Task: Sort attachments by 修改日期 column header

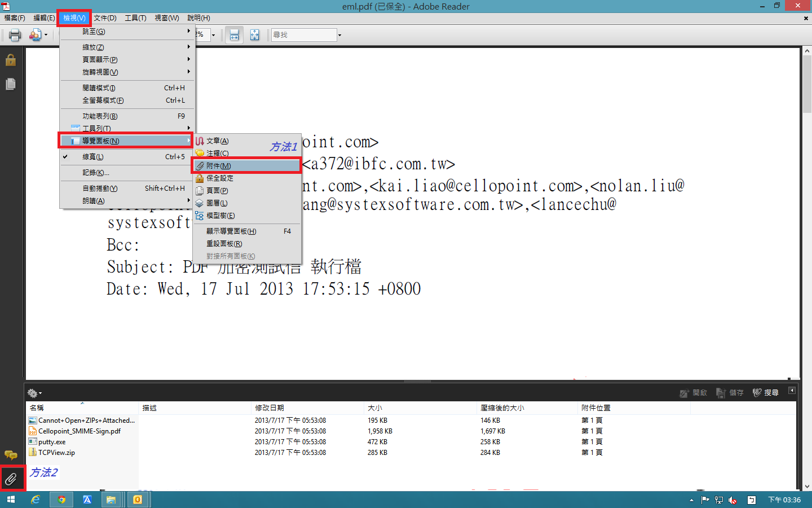Action: [307, 408]
